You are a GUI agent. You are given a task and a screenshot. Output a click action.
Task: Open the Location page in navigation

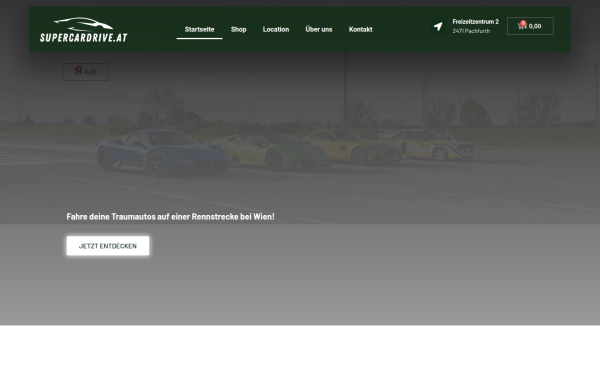(276, 29)
